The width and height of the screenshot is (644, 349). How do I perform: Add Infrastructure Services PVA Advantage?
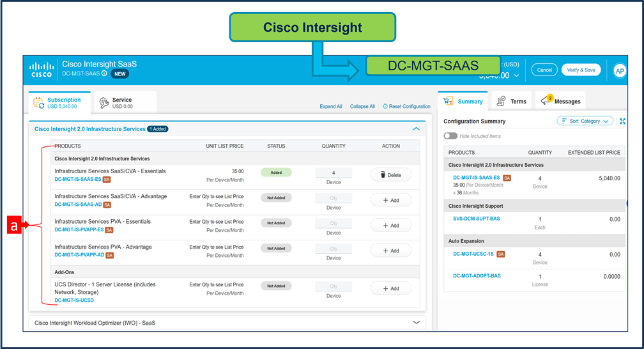(x=390, y=251)
